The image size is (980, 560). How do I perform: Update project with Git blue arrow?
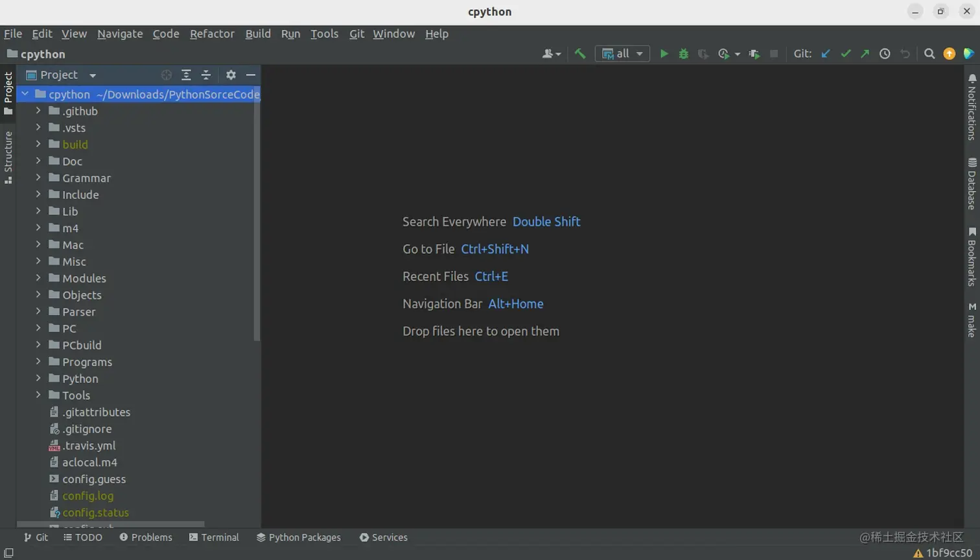point(826,54)
